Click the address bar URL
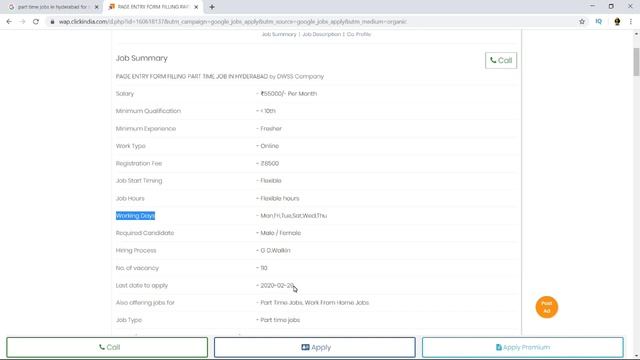Image resolution: width=640 pixels, height=360 pixels. [233, 22]
